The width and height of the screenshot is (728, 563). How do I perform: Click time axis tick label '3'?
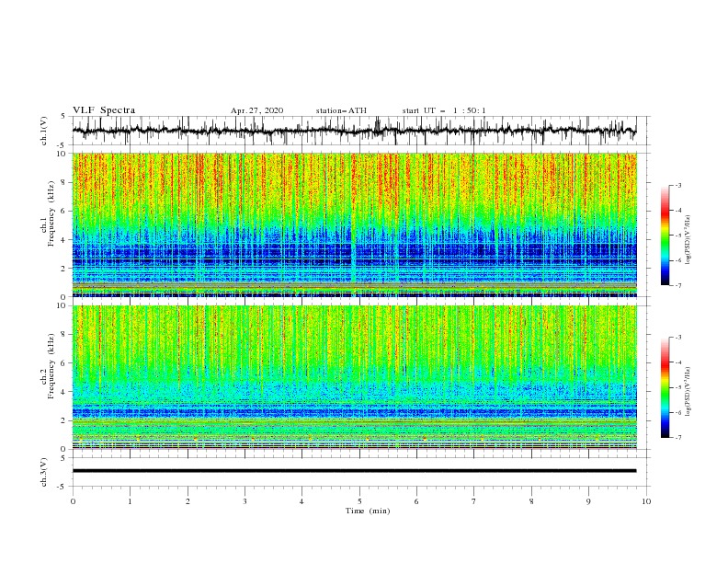coord(245,501)
